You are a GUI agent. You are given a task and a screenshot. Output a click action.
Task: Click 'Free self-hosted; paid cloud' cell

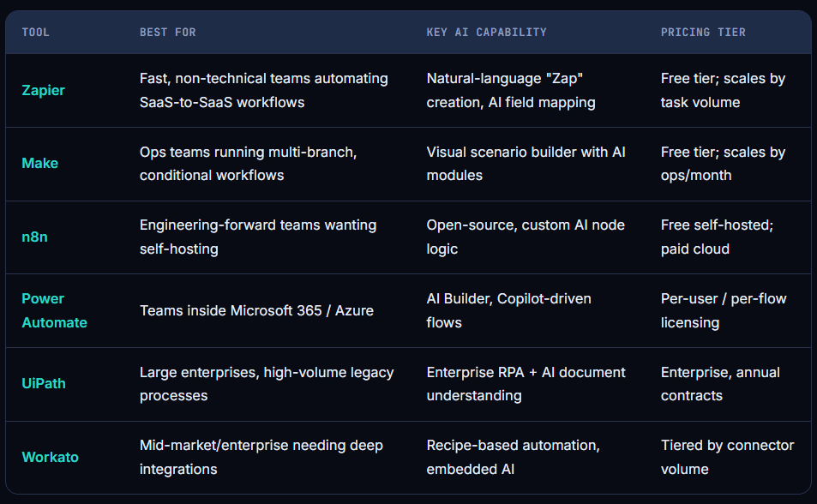coord(717,237)
